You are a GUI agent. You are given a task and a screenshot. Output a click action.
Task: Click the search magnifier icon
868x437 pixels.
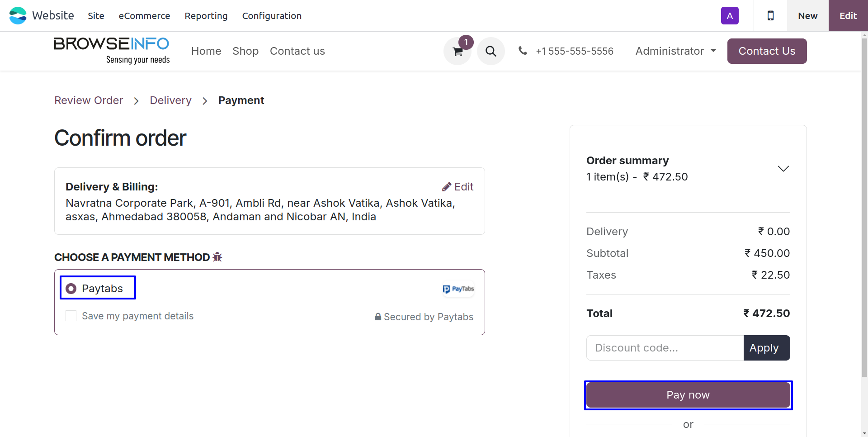(491, 51)
